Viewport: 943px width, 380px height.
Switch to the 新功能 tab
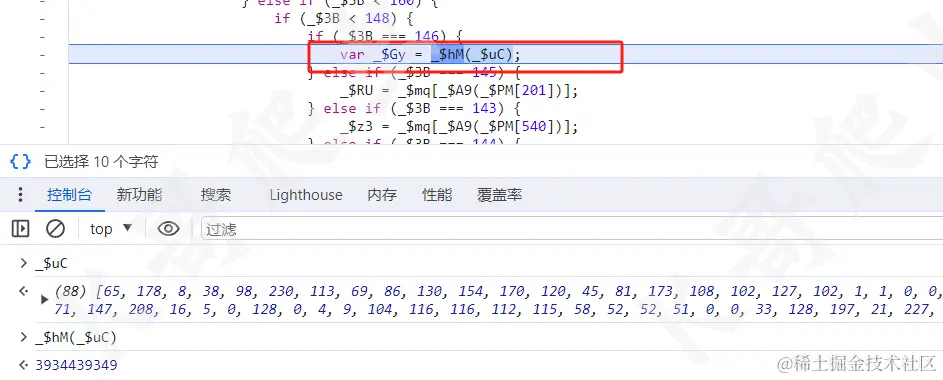[x=140, y=195]
